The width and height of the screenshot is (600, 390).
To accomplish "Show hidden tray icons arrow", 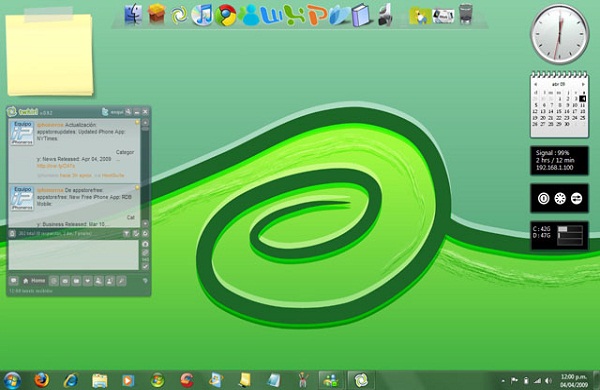I will pyautogui.click(x=503, y=380).
